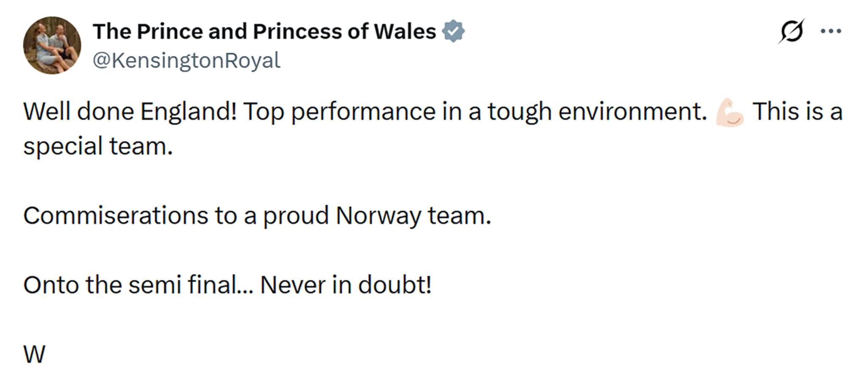
Task: Click the word "England!" in the post
Action: coord(188,112)
